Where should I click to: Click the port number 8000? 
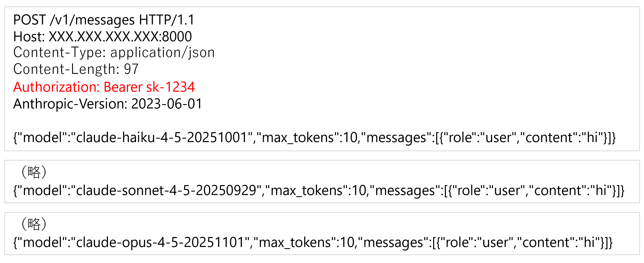(177, 36)
